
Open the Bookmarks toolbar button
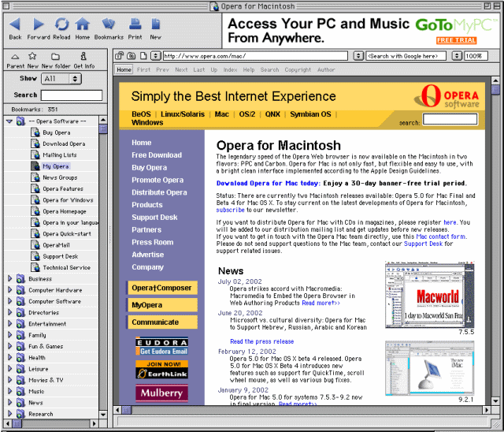(x=109, y=28)
